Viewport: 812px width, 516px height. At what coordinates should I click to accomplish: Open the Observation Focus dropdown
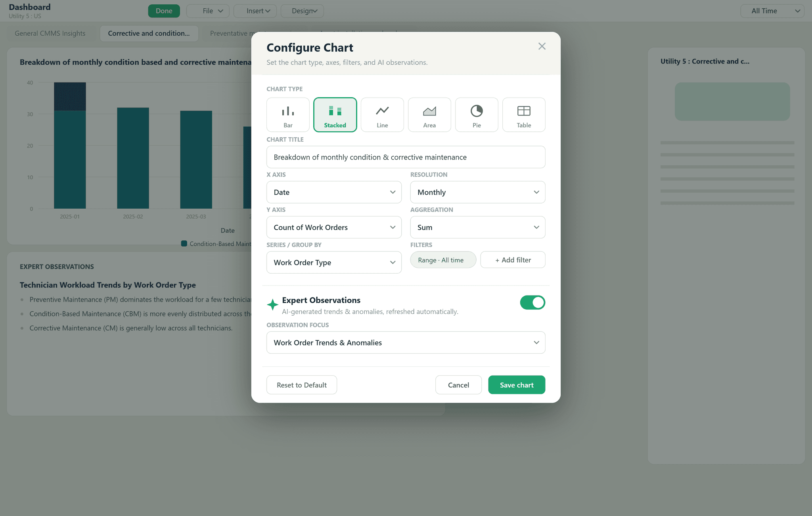click(406, 343)
